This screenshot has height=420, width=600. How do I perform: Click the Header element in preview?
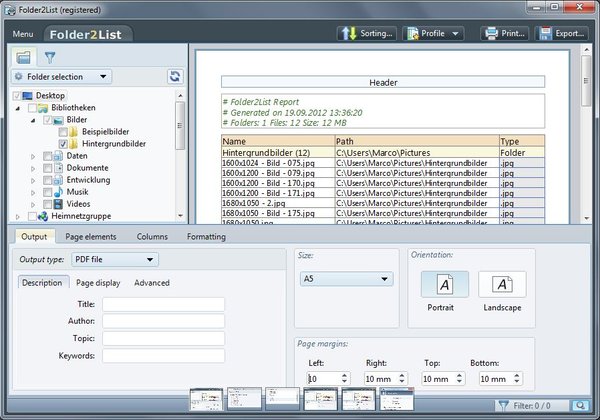[x=383, y=82]
